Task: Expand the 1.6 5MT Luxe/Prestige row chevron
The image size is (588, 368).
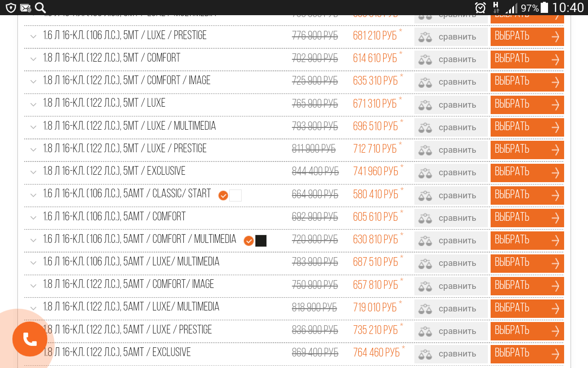Action: click(33, 36)
